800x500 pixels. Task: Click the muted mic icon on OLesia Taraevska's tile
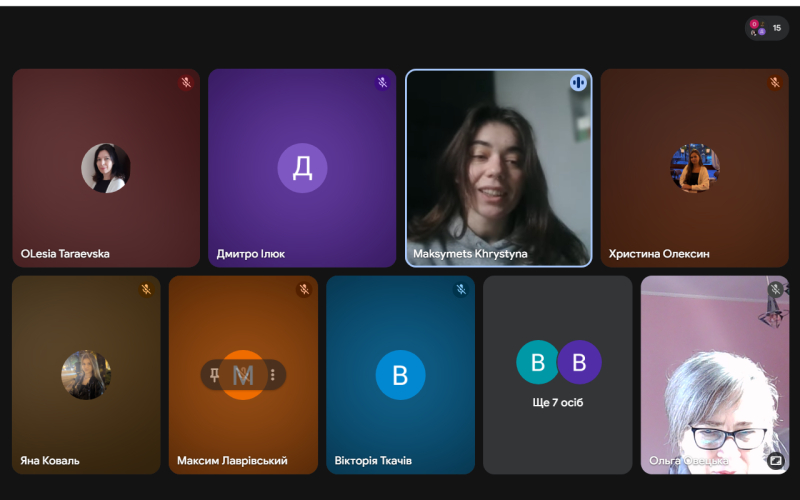tap(186, 83)
